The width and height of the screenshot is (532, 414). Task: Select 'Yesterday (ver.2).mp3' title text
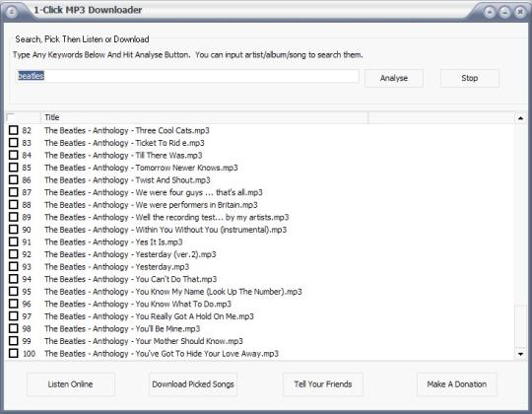(175, 254)
